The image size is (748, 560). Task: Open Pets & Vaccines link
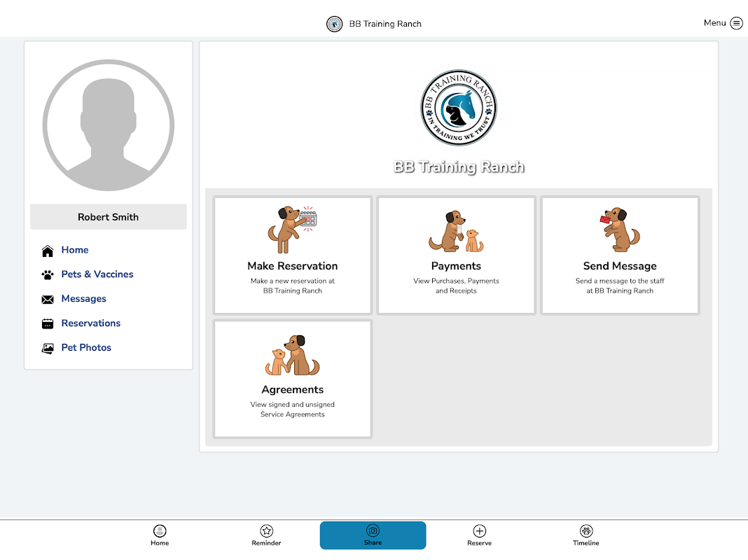pyautogui.click(x=97, y=274)
